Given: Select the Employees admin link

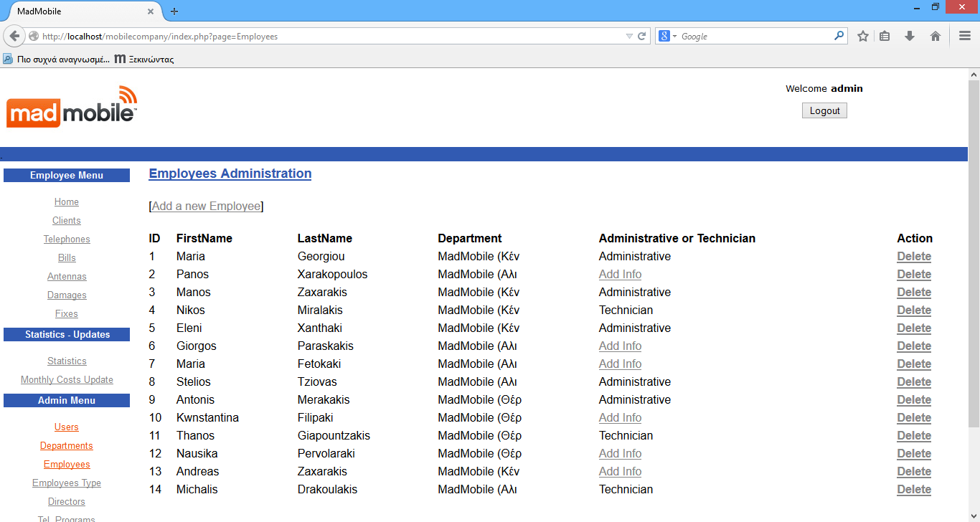Looking at the screenshot, I should 67,465.
